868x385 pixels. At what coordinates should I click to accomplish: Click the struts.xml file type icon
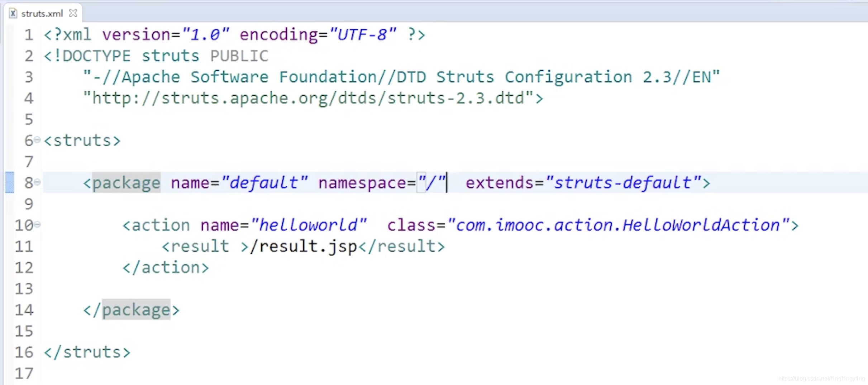pos(13,13)
